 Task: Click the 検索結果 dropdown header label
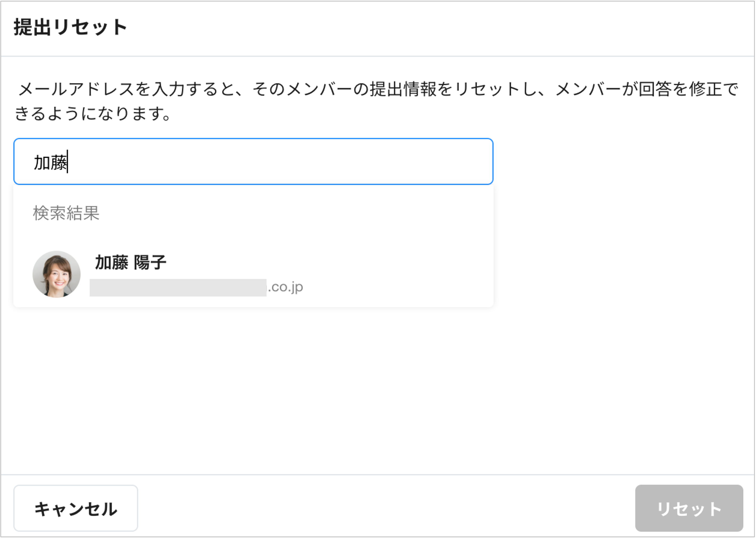[66, 213]
